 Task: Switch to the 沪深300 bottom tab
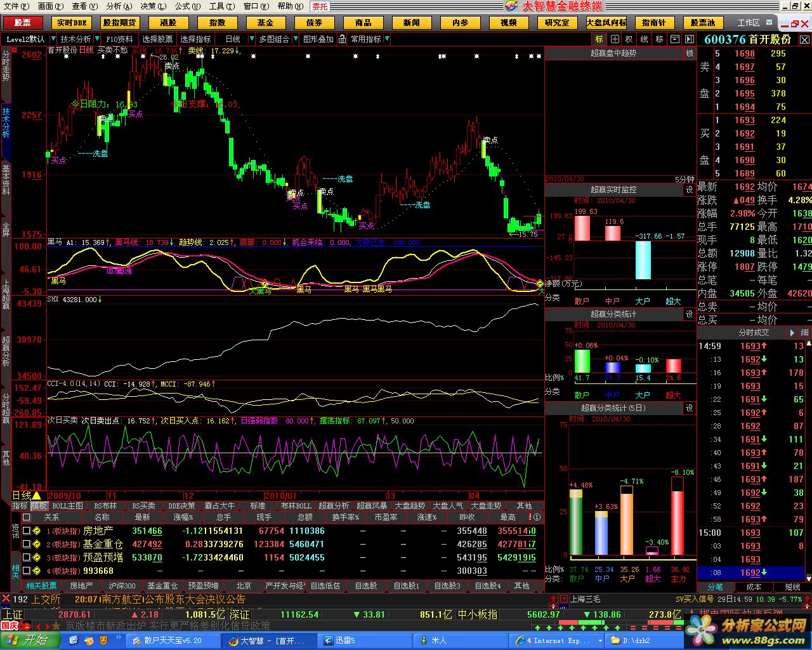tap(122, 586)
